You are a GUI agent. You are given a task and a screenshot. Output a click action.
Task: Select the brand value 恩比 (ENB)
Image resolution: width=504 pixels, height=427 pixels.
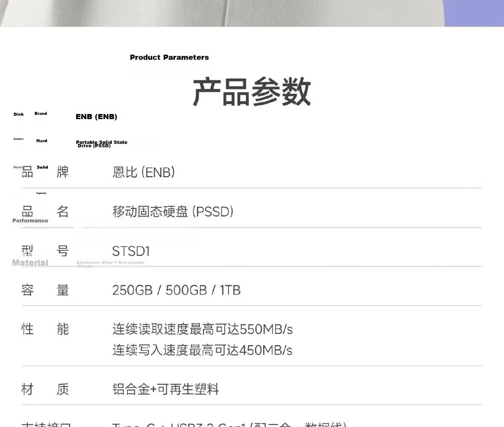pos(144,172)
